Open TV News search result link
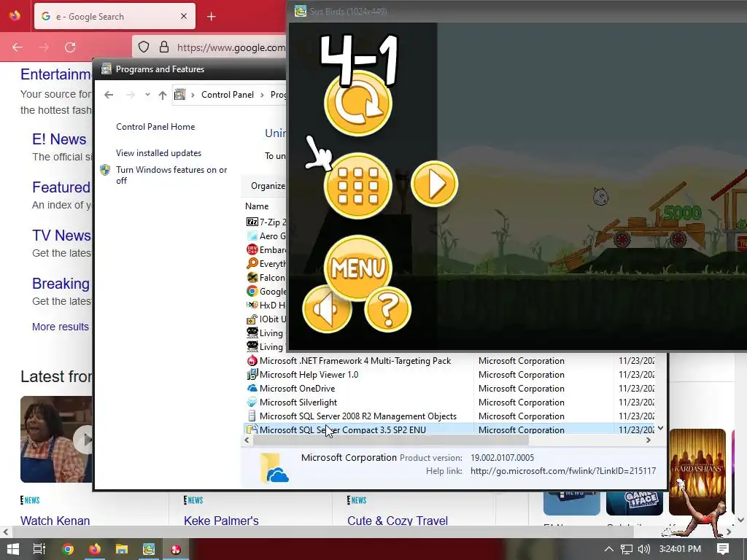The width and height of the screenshot is (747, 560). coord(61,236)
